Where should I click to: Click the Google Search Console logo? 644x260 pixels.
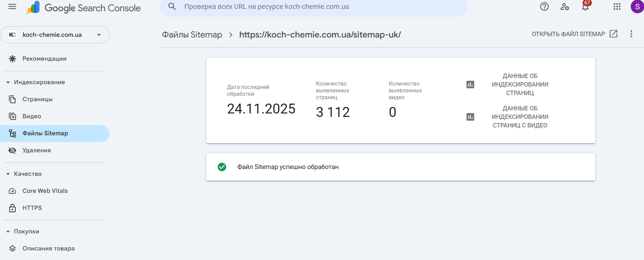(x=84, y=7)
